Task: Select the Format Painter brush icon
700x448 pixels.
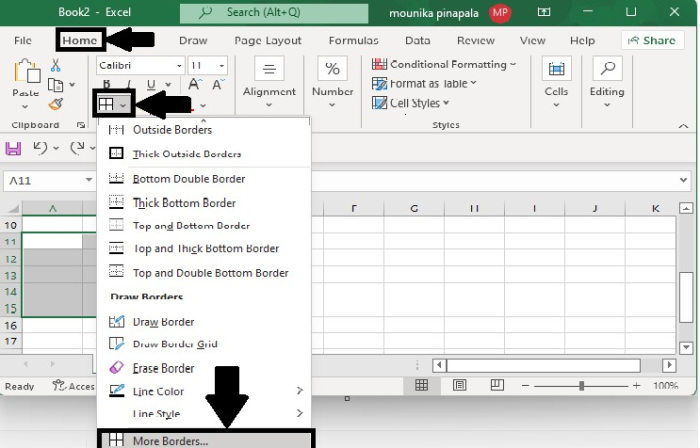Action: (55, 104)
